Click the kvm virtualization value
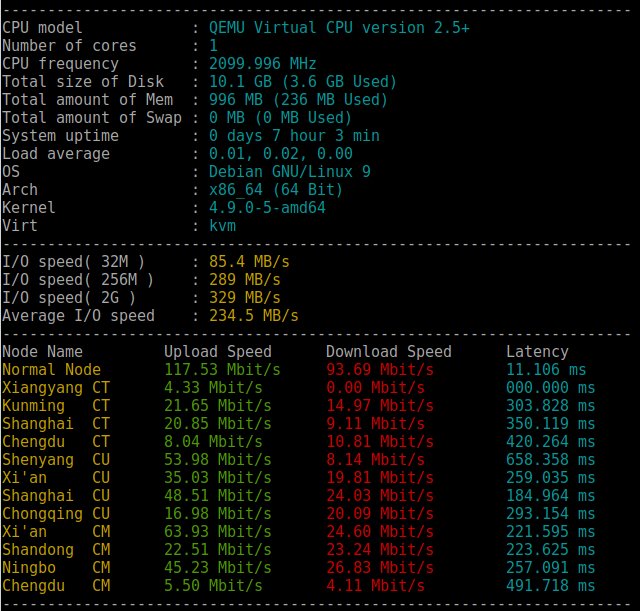The image size is (640, 611). pyautogui.click(x=222, y=225)
